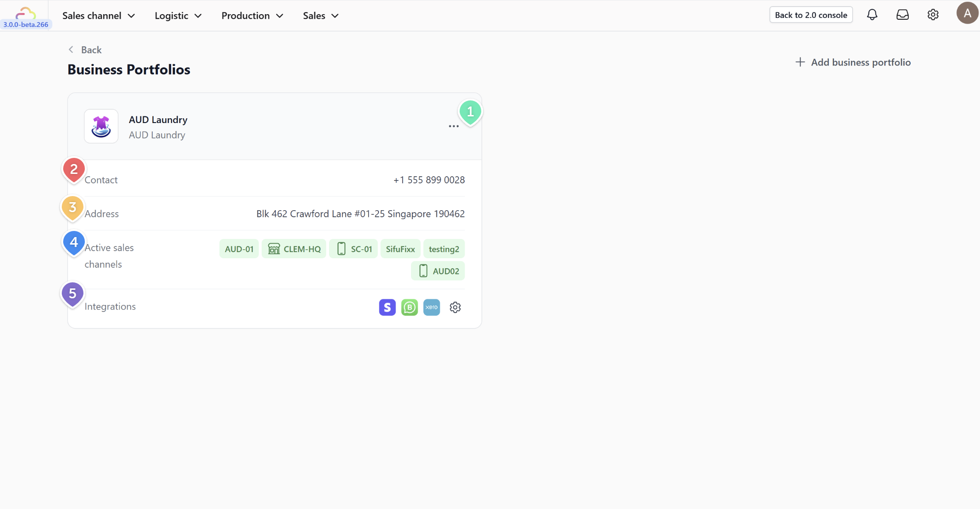Open the Sales menu

pos(321,16)
